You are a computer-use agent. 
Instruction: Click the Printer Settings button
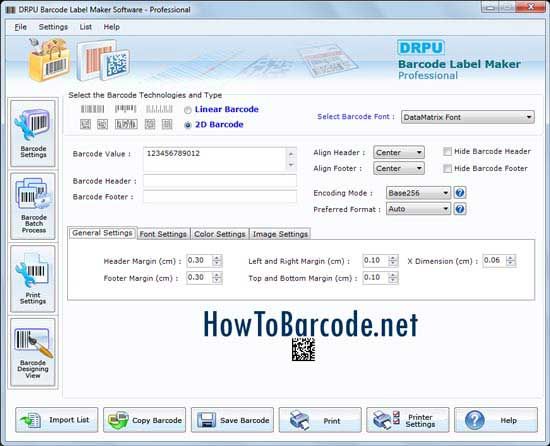[408, 420]
